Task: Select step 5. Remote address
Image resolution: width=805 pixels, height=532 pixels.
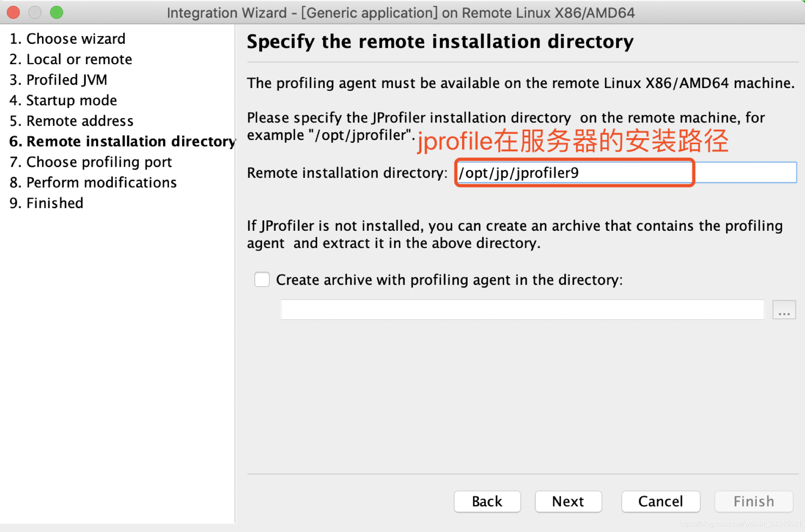Action: click(71, 121)
